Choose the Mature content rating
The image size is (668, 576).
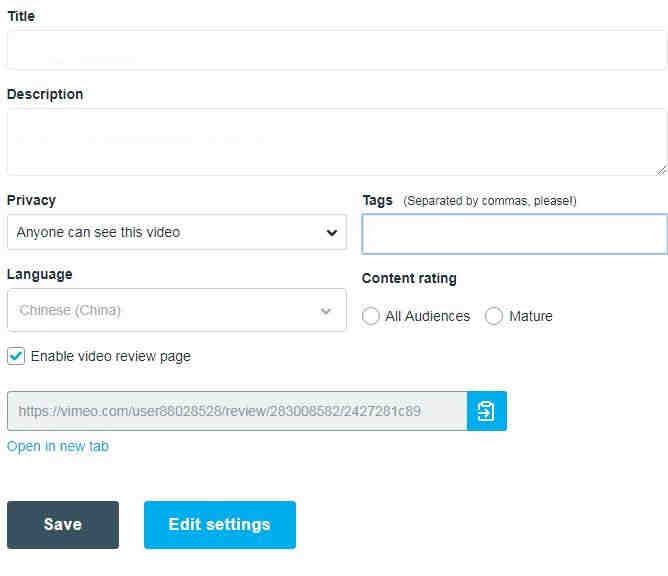click(494, 316)
